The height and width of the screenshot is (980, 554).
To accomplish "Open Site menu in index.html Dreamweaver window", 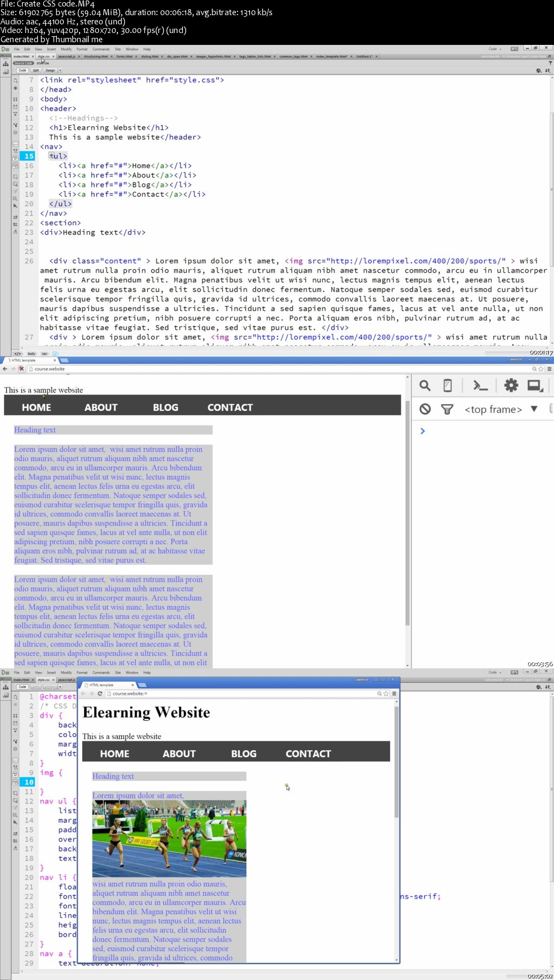I will 118,49.
